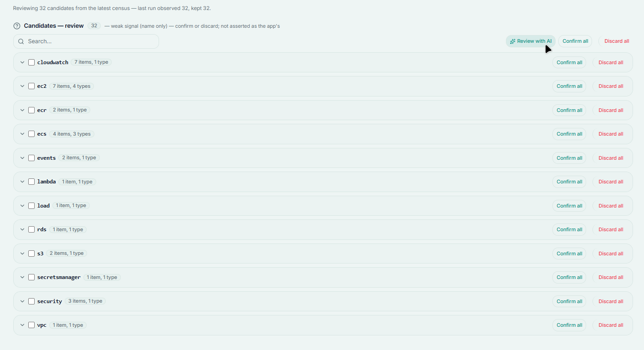Image resolution: width=644 pixels, height=350 pixels.
Task: Confirm all load candidates
Action: point(569,206)
